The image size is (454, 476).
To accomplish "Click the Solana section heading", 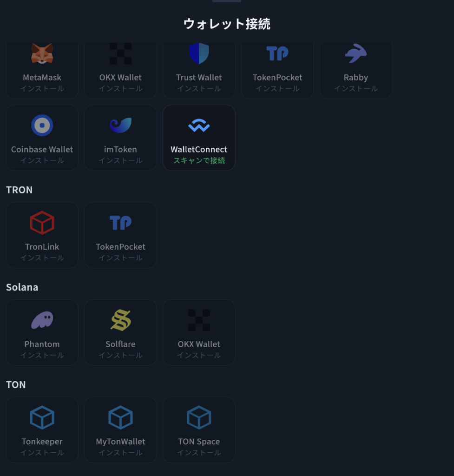I will point(22,287).
